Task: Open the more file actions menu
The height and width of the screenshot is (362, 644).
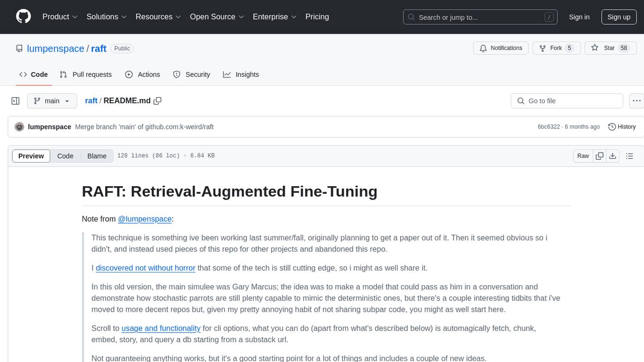Action: [637, 101]
